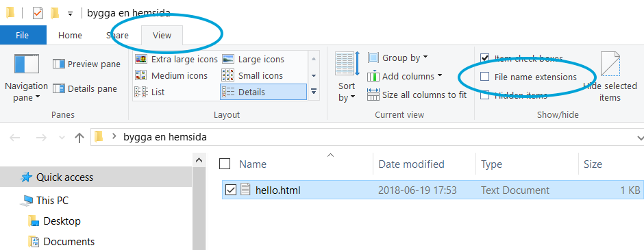Click the window folder icon in title bar
Screen dimensions: 644x250
(x=10, y=13)
